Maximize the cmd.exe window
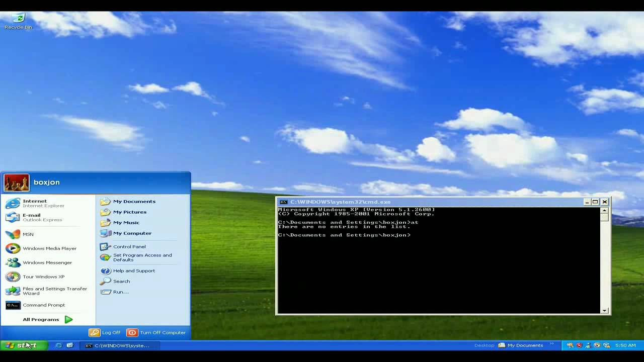Viewport: 644px width, 362px height. [595, 202]
